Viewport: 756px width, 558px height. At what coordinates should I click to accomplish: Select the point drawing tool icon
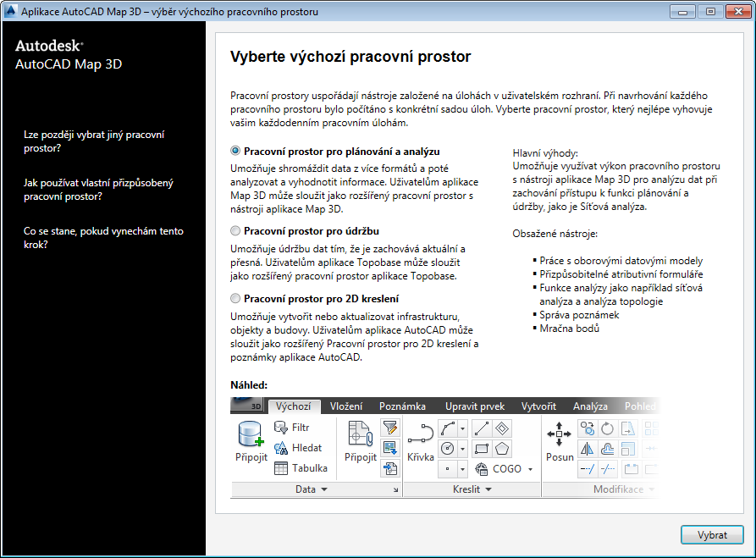[448, 469]
